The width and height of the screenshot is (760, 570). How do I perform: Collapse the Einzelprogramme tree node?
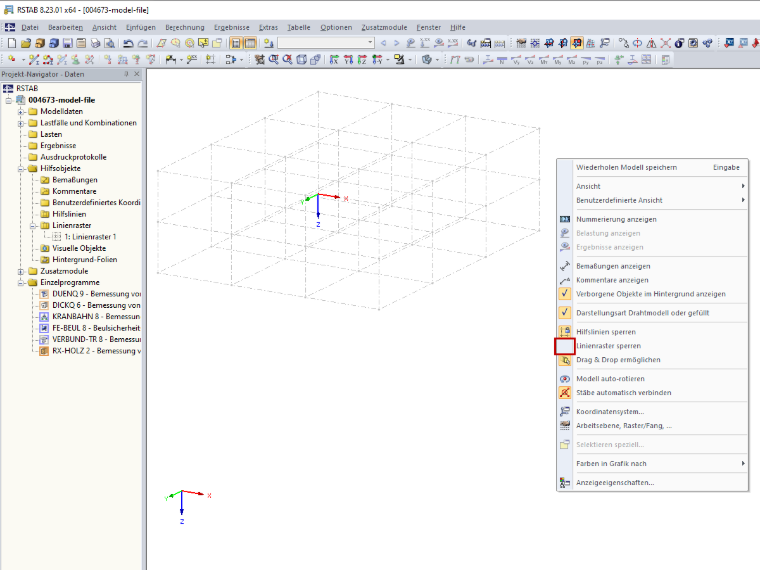[x=20, y=283]
